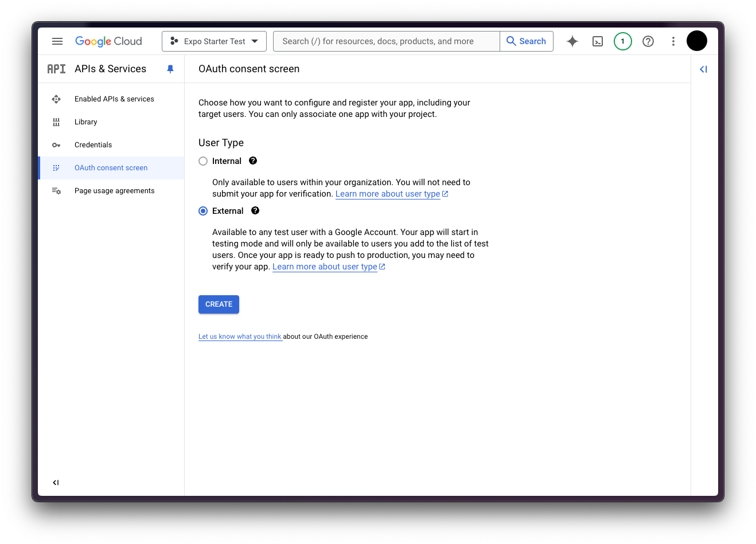Viewport: 756px width, 544px height.
Task: Click the Search button
Action: tap(527, 41)
